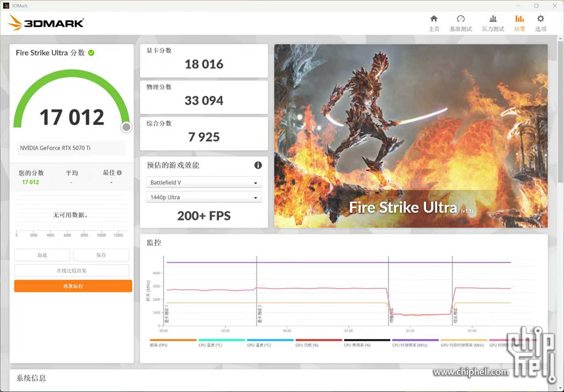Maximize the 3DMark window
The width and height of the screenshot is (564, 392).
click(x=536, y=6)
